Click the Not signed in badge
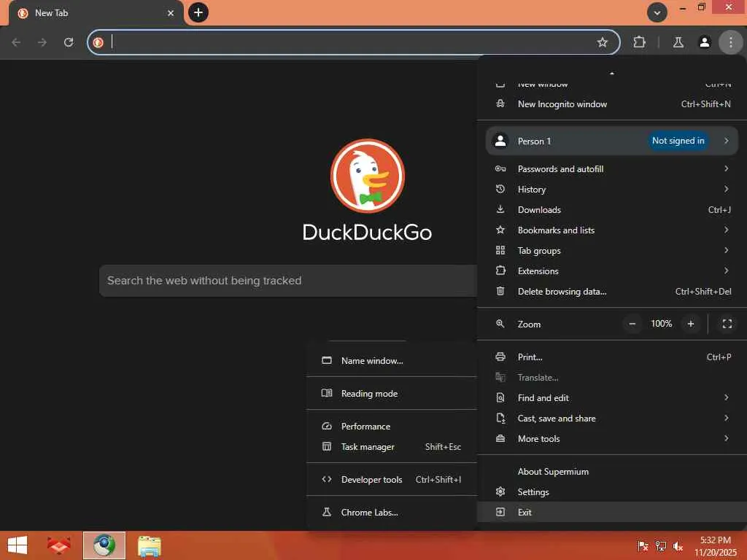 click(x=678, y=141)
